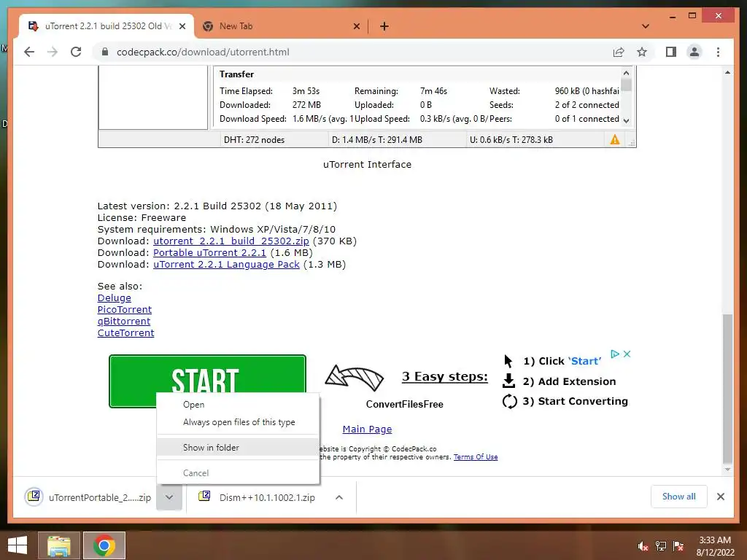
Task: Click Show all downloads button
Action: pyautogui.click(x=679, y=497)
